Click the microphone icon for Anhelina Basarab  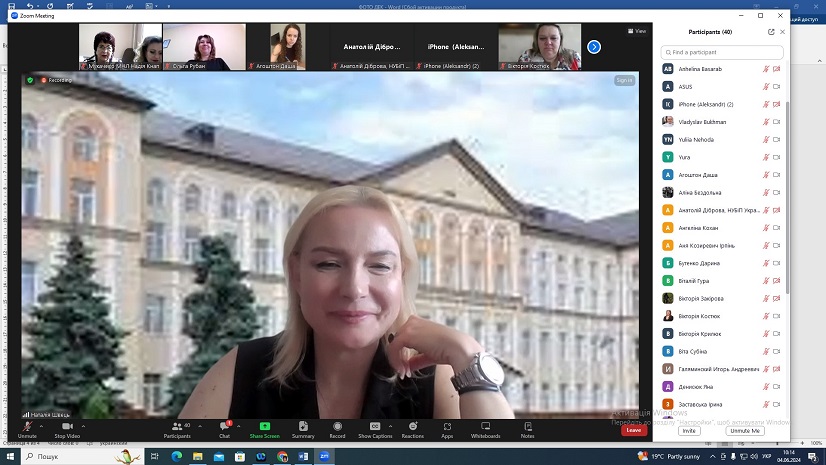(766, 69)
